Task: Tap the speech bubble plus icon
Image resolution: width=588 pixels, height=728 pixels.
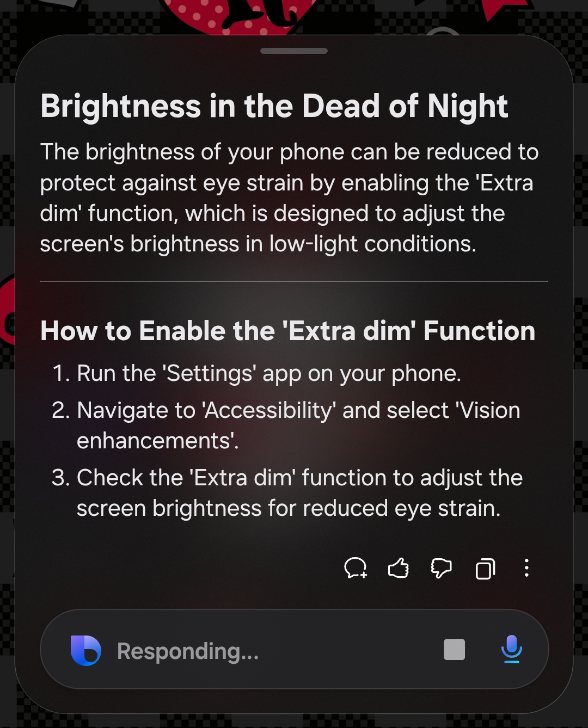Action: [x=356, y=569]
